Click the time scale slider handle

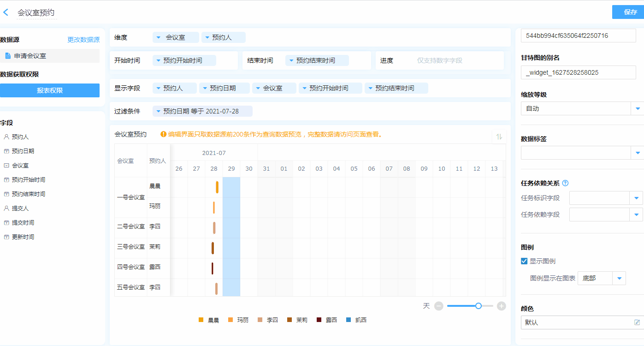(479, 306)
